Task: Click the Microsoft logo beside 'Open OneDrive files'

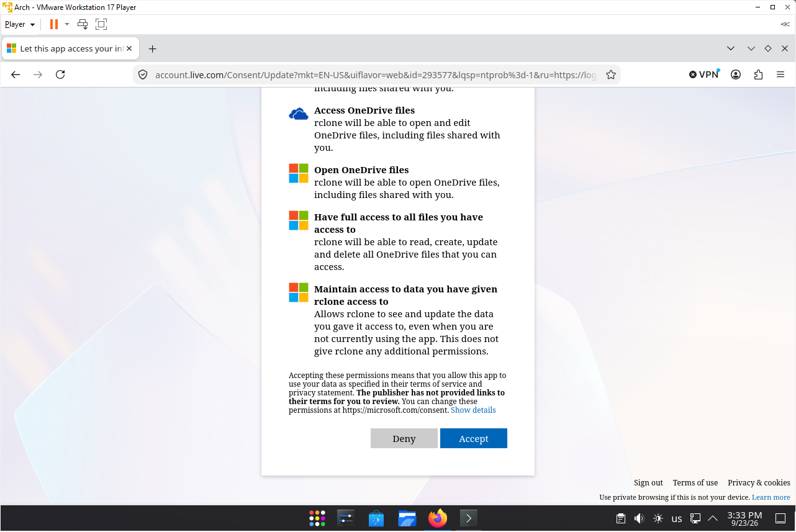Action: pyautogui.click(x=299, y=173)
